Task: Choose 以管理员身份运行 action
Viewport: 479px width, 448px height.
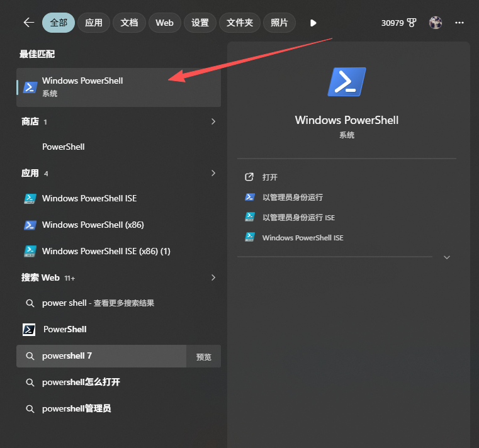Action: [x=292, y=198]
